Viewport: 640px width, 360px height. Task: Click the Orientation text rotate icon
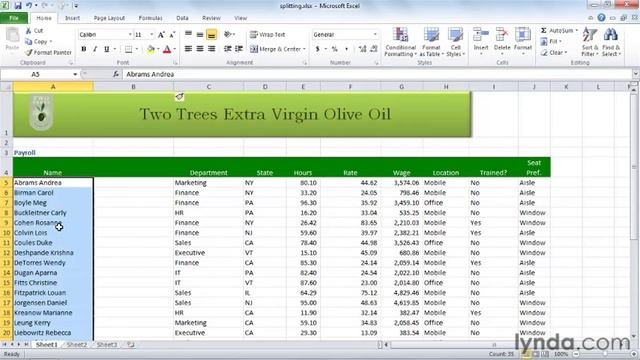228,35
